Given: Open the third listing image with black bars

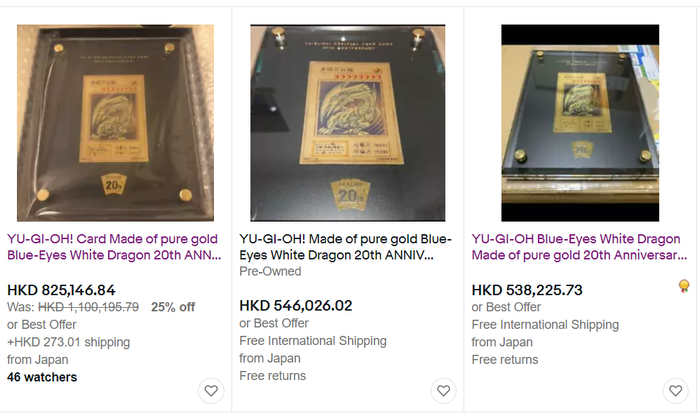Looking at the screenshot, I should (580, 123).
